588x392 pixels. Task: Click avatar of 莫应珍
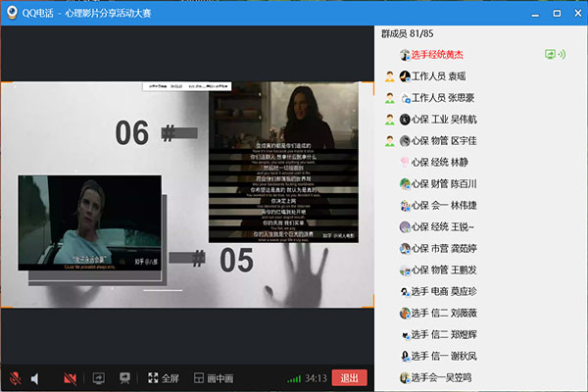[x=405, y=291]
